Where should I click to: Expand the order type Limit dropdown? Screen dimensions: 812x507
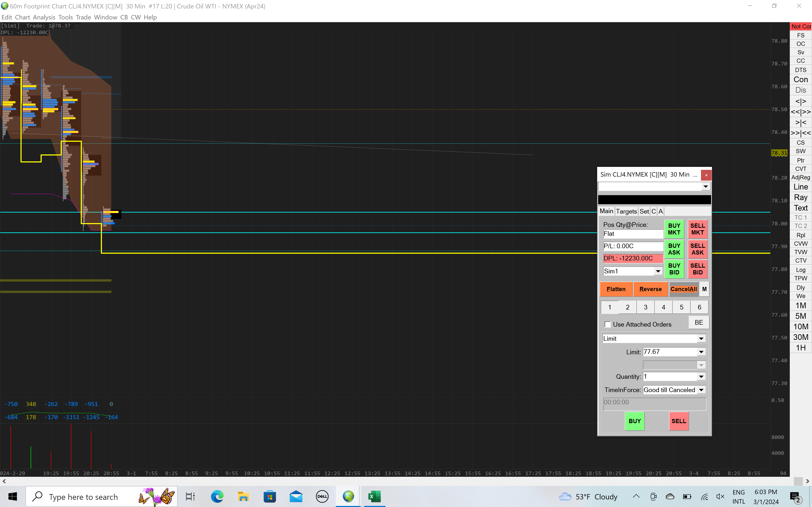[701, 339]
